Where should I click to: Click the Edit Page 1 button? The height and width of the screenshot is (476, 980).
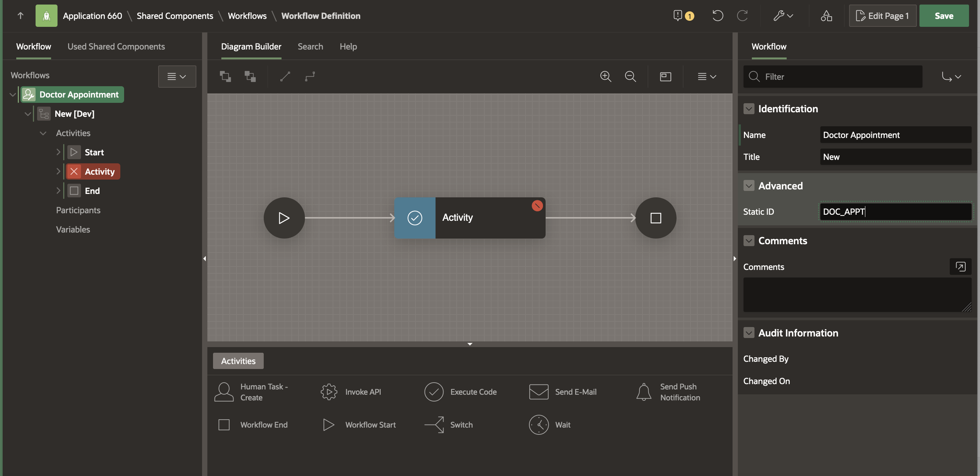(882, 16)
